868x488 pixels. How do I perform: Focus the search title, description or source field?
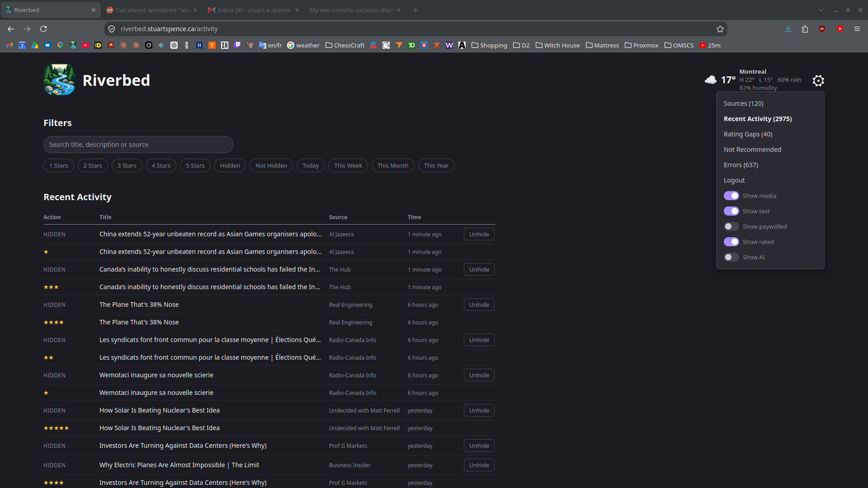138,145
